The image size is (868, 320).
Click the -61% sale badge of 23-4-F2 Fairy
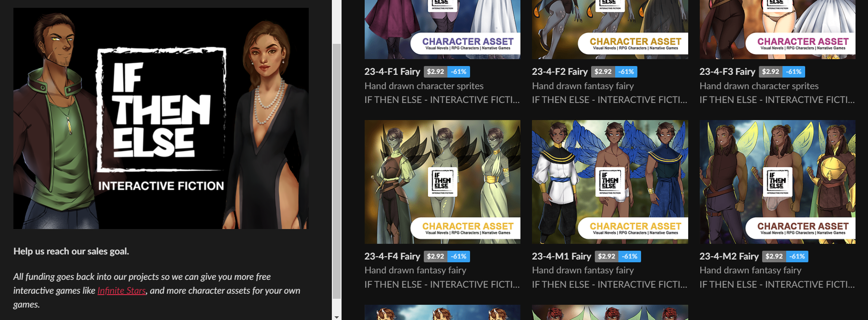tap(626, 72)
